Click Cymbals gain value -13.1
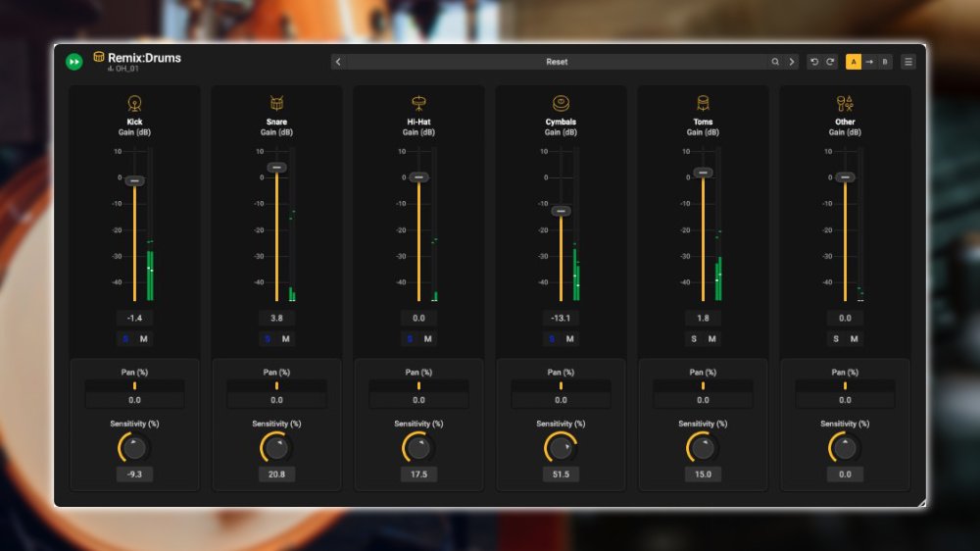This screenshot has height=551, width=980. click(561, 318)
